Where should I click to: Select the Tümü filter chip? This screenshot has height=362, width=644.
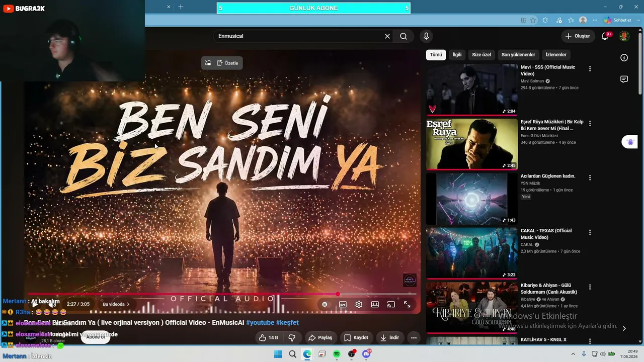point(436,55)
